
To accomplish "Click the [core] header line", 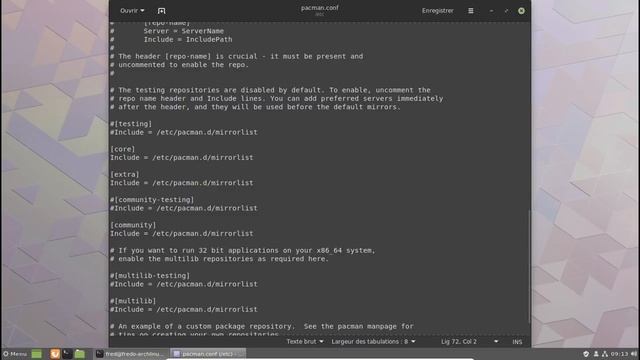I will click(x=122, y=149).
